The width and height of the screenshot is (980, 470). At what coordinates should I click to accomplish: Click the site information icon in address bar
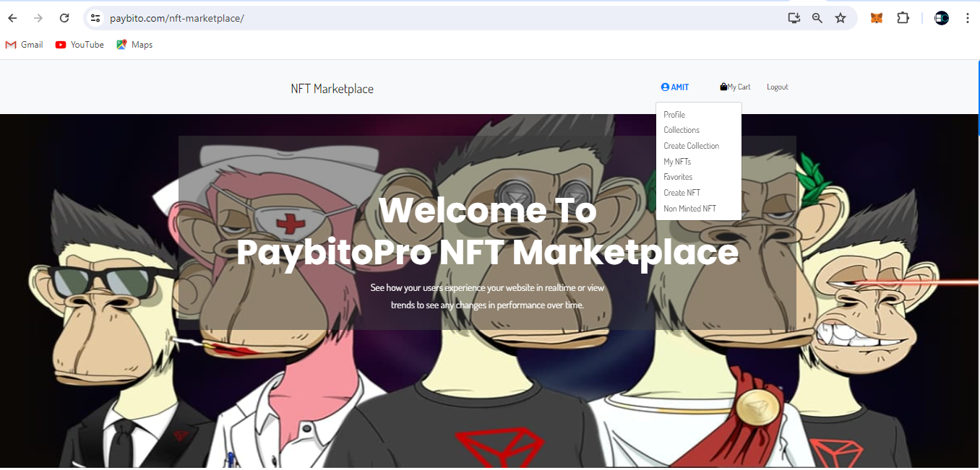click(95, 17)
